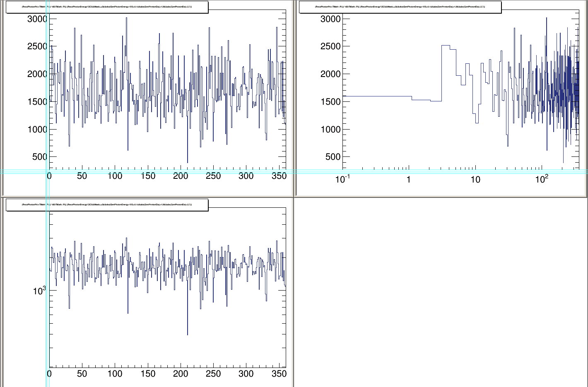The image size is (588, 387).
Task: Click the deepest dip near 210 in top-left histogram
Action: coord(188,161)
